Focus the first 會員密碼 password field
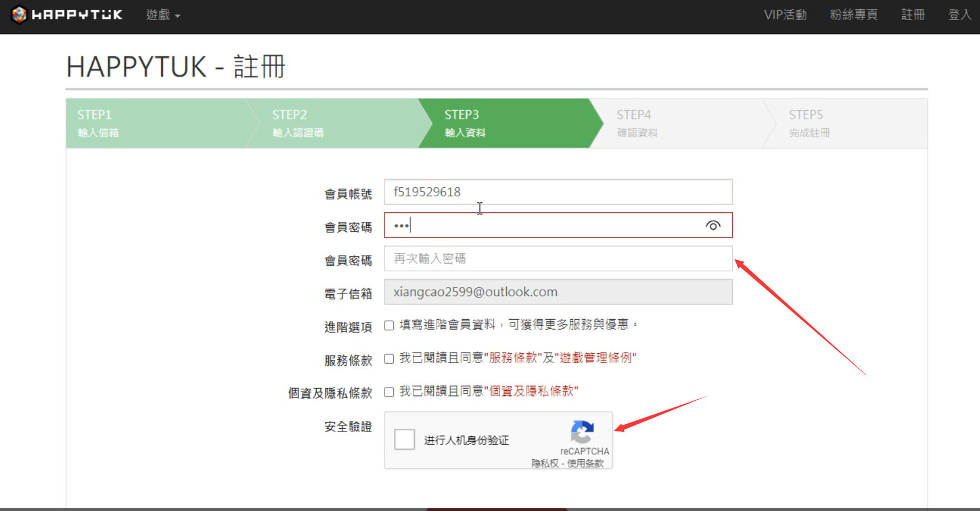 [558, 225]
